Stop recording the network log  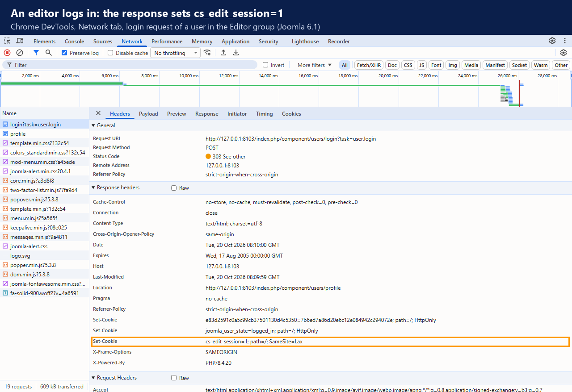coord(7,53)
